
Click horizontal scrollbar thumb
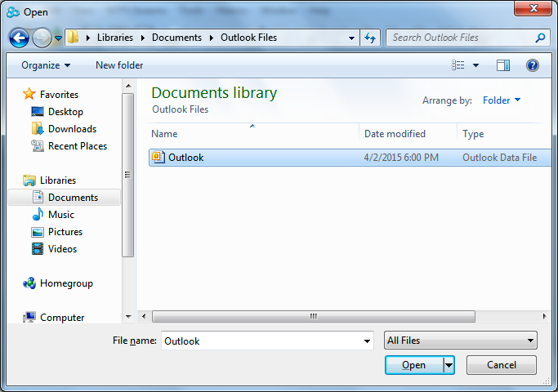314,316
